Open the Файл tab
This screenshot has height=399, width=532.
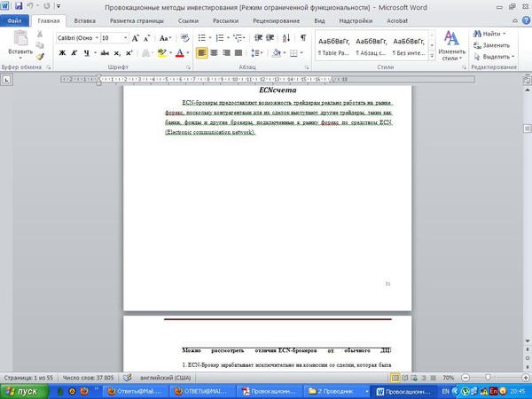click(14, 20)
